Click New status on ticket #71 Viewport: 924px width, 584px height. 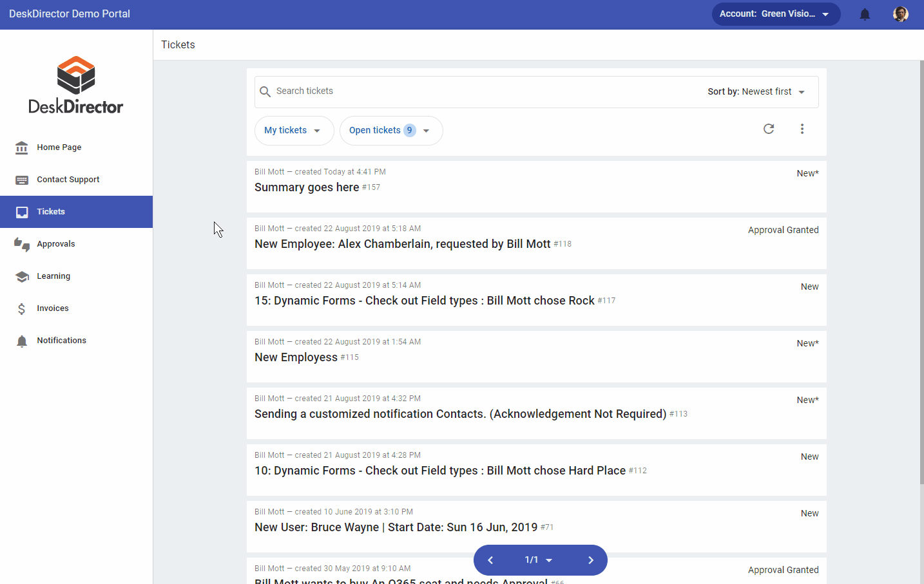810,513
